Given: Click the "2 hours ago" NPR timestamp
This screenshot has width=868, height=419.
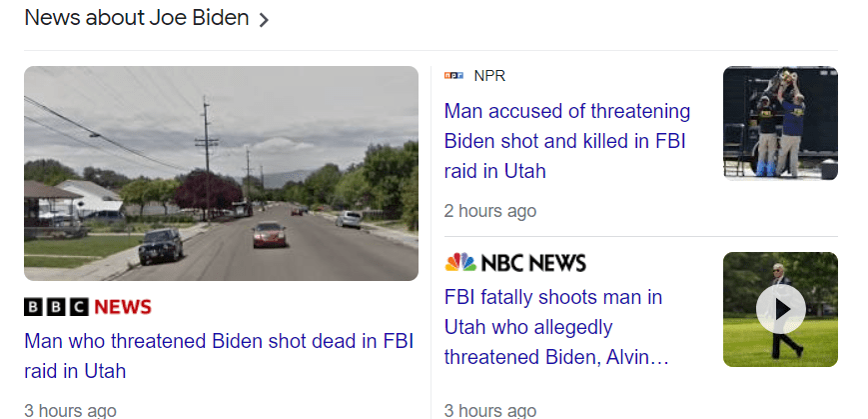Looking at the screenshot, I should [x=489, y=211].
